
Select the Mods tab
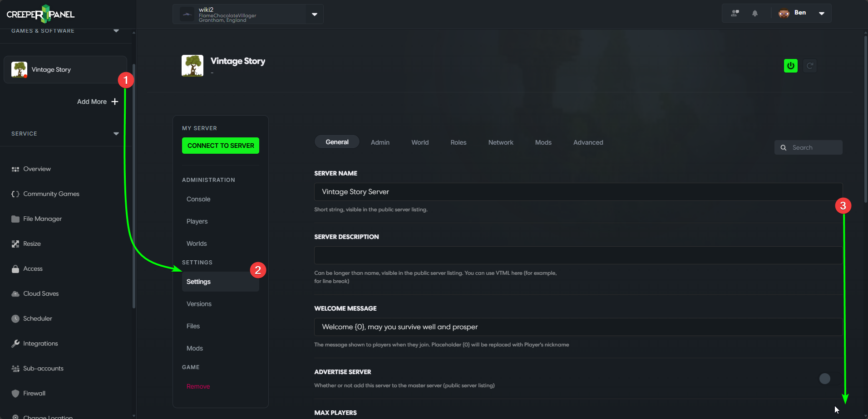pyautogui.click(x=543, y=142)
